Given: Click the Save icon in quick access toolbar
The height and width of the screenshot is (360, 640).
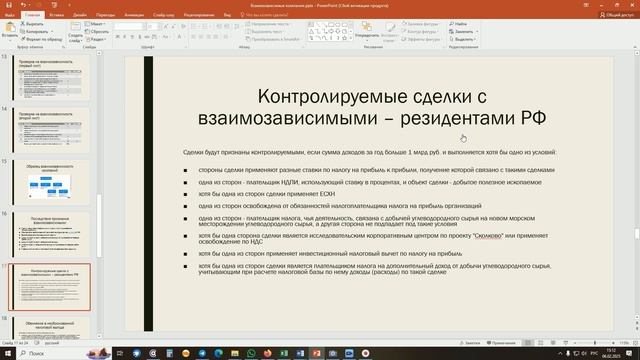Looking at the screenshot, I should coord(9,5).
